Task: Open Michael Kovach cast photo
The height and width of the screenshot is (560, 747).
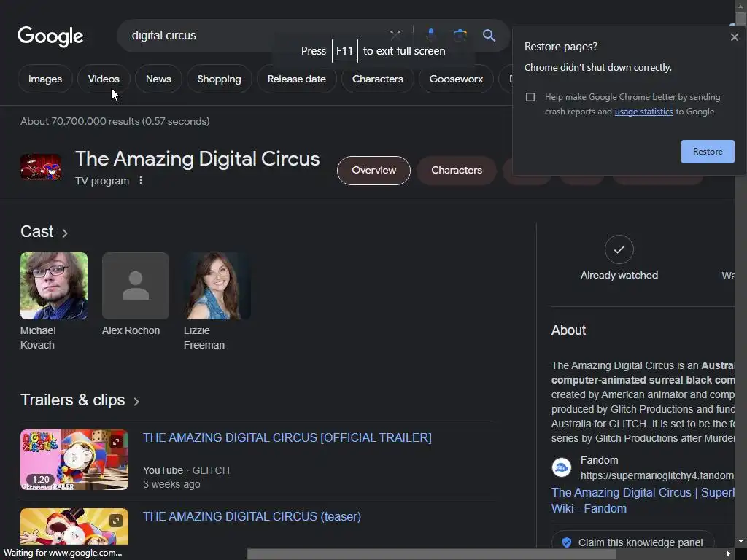Action: tap(54, 286)
